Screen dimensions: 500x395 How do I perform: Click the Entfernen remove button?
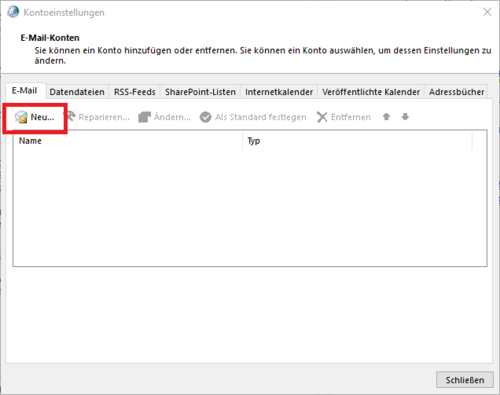coord(344,117)
